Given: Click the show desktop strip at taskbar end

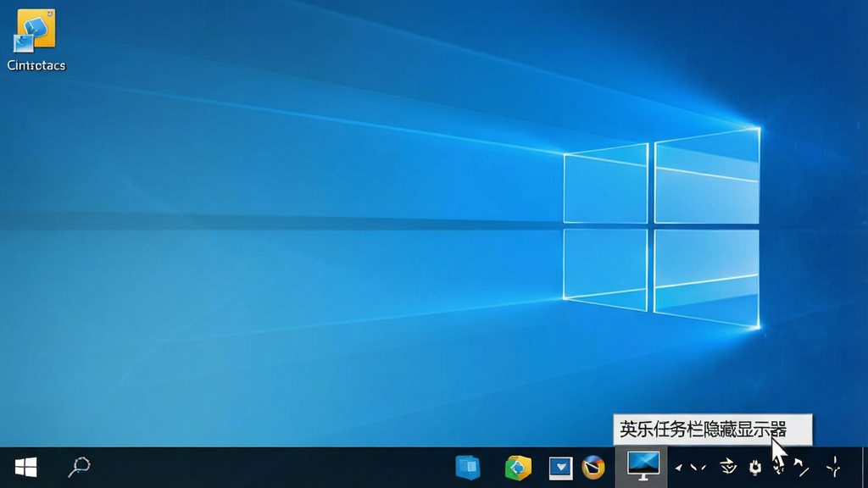Looking at the screenshot, I should pos(864,468).
